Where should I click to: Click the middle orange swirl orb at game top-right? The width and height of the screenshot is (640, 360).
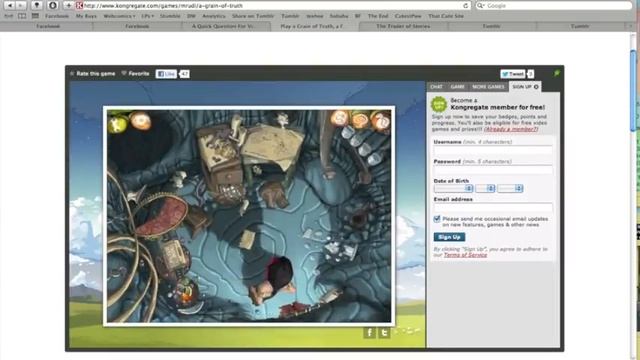coord(361,120)
